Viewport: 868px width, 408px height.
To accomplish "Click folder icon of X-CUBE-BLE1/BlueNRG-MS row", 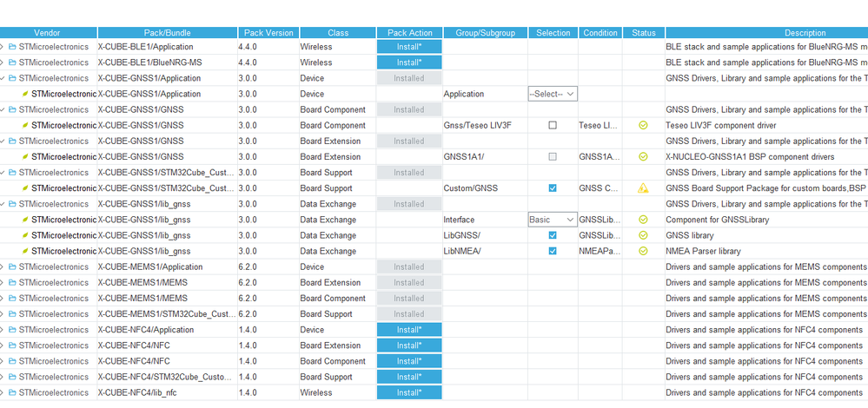I will [x=12, y=63].
